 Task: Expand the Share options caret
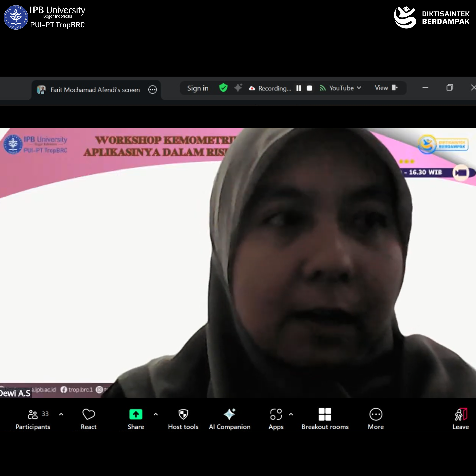coord(156,414)
